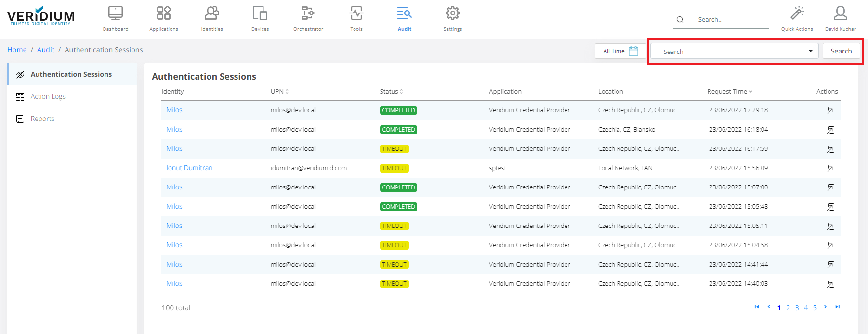
Task: Open the Orchestrator workflow icon
Action: (x=308, y=13)
